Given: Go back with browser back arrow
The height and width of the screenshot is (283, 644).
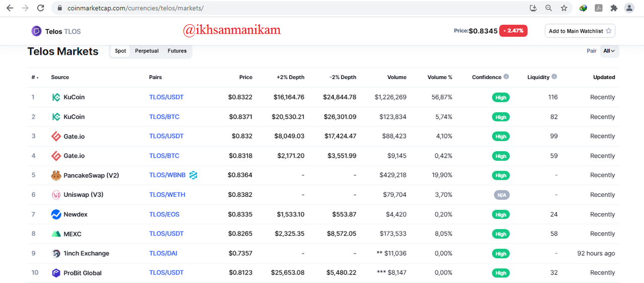Looking at the screenshot, I should (x=10, y=8).
